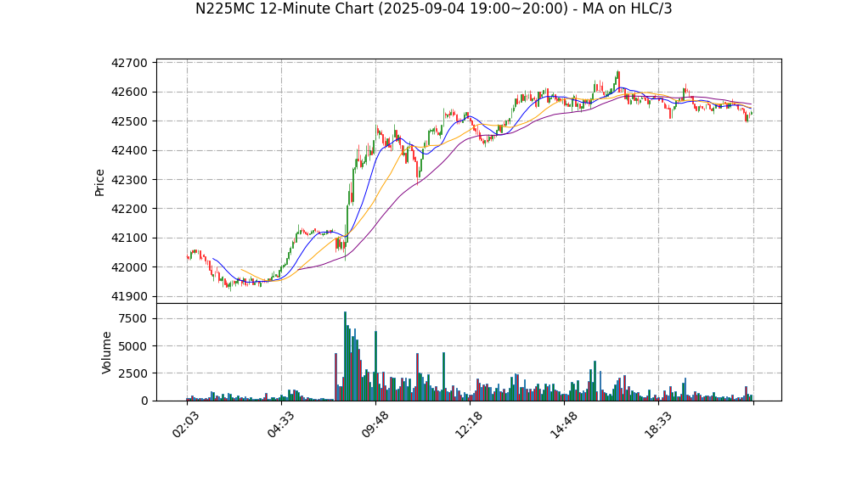Screen dimensions: 868x488
Task: Click the 42700 price axis label
Action: [x=130, y=63]
